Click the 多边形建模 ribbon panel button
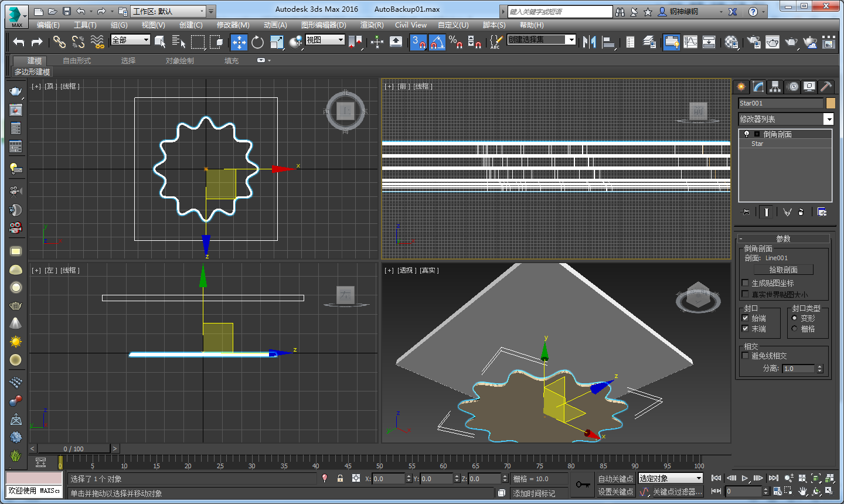The width and height of the screenshot is (844, 504). 32,72
